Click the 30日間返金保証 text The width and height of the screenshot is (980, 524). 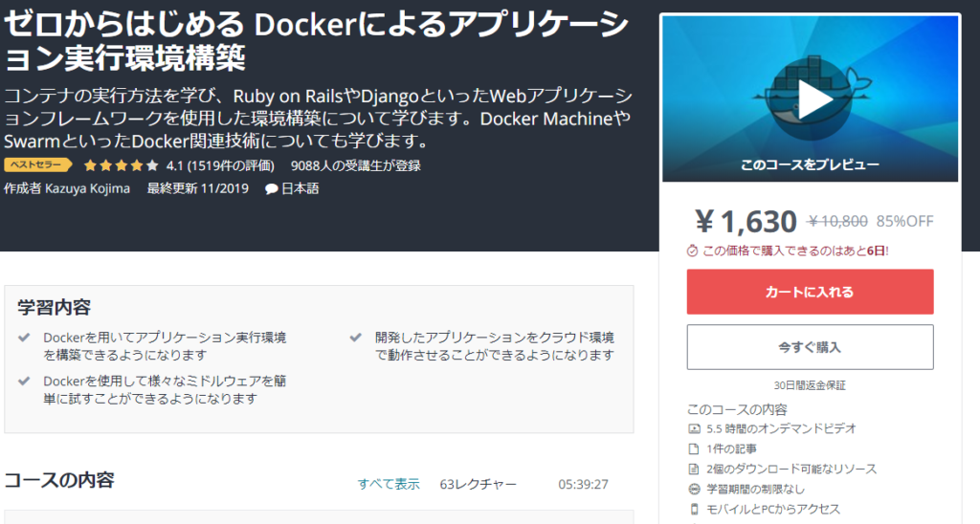810,385
